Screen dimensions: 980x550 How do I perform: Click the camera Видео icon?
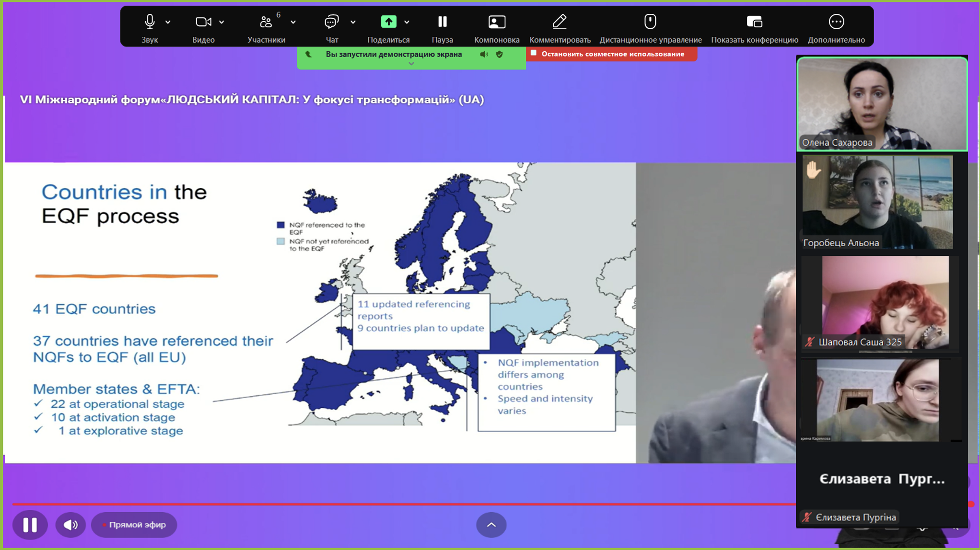[203, 22]
